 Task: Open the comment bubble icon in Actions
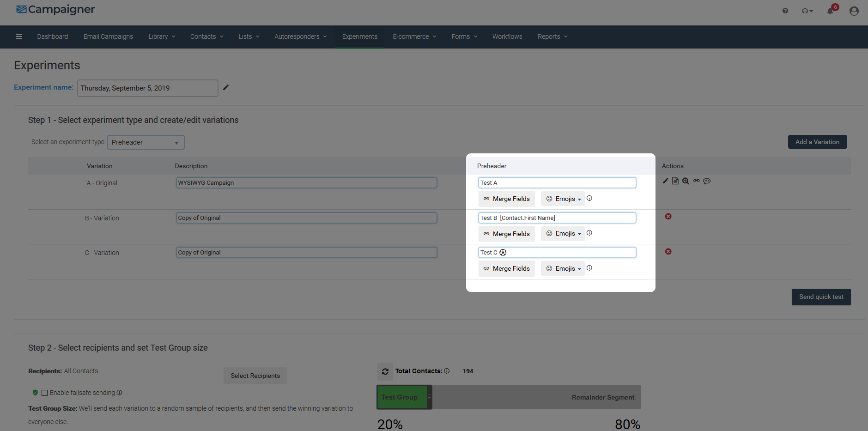[707, 181]
